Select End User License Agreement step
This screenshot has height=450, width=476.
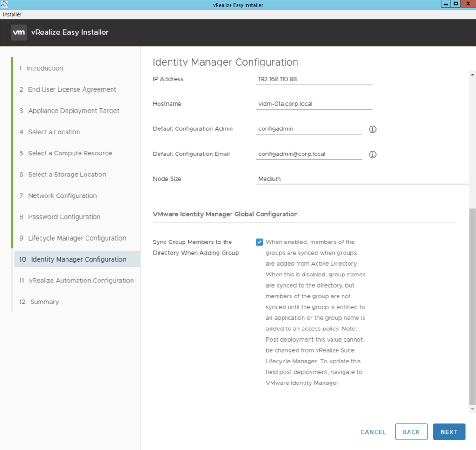click(72, 89)
